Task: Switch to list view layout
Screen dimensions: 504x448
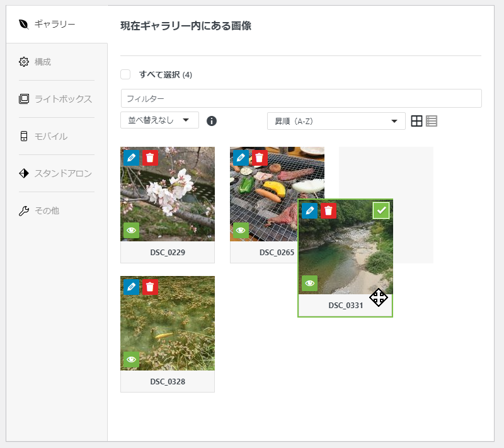Action: (x=432, y=121)
